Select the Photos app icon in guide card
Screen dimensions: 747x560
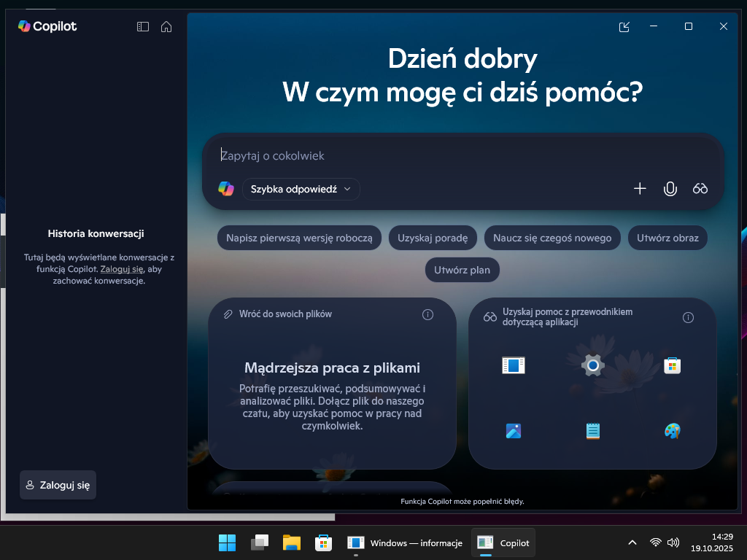513,431
